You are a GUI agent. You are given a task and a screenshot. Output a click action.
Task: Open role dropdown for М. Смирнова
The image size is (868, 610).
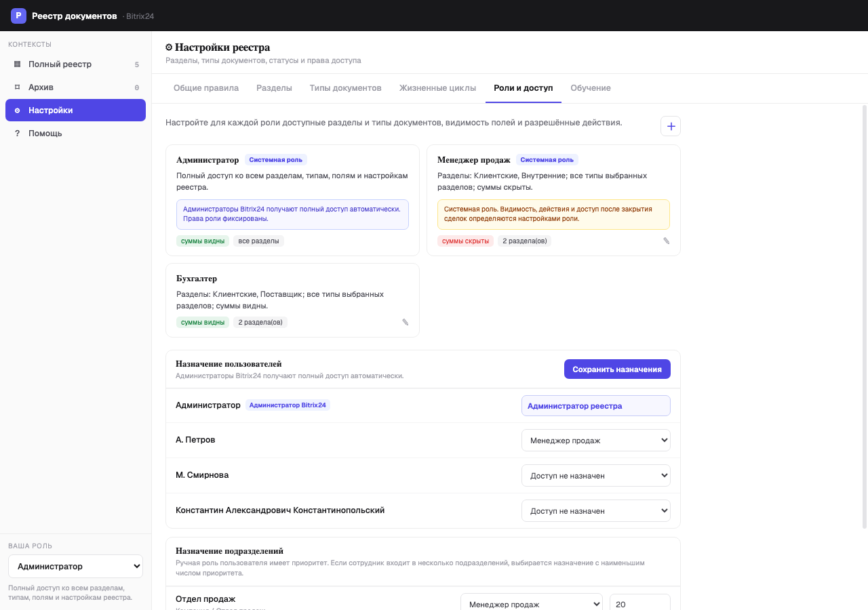596,476
